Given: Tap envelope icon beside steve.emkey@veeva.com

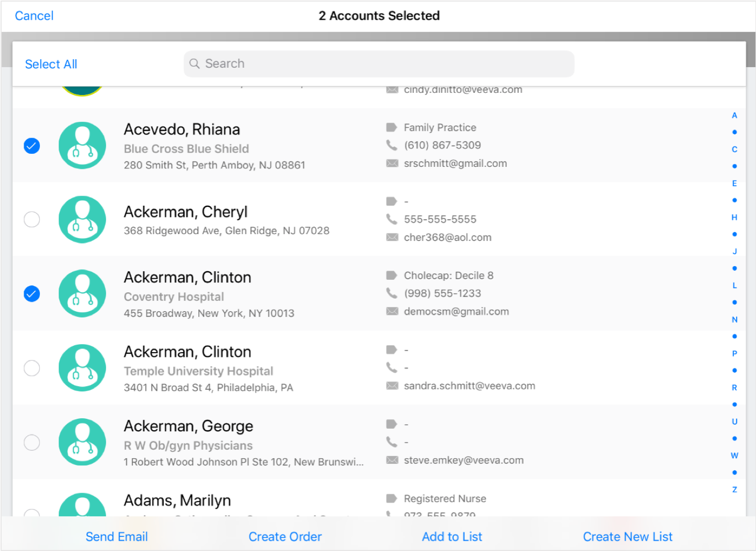Looking at the screenshot, I should [392, 460].
